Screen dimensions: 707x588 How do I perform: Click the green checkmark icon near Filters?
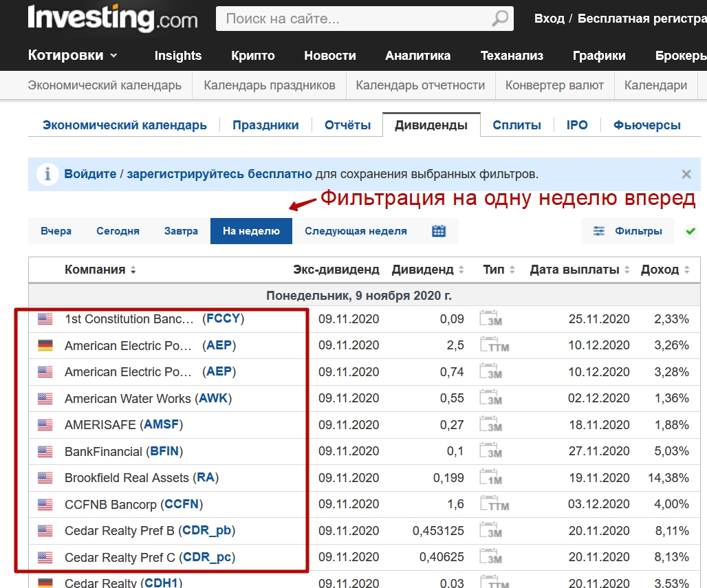(x=690, y=231)
